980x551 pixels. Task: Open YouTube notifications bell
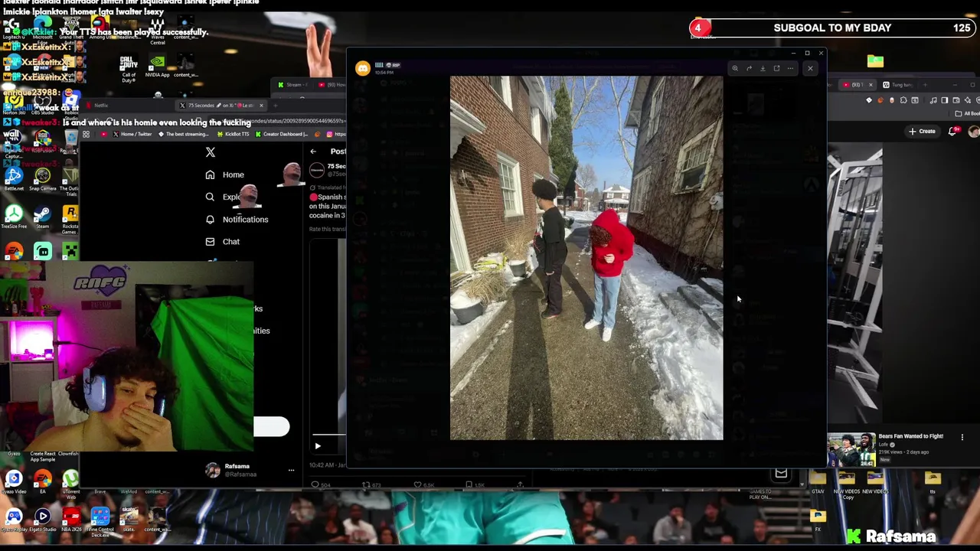(x=952, y=132)
